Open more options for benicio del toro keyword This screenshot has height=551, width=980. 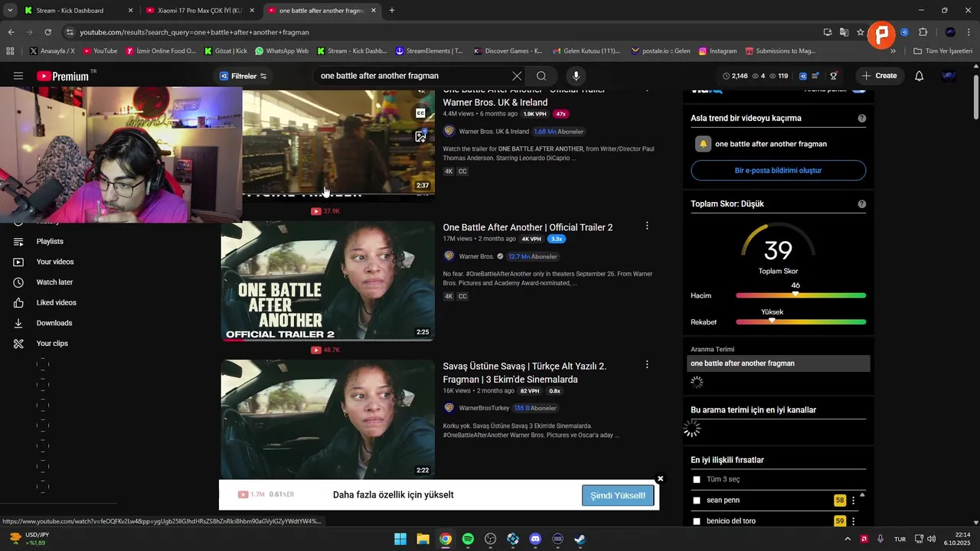[x=853, y=521]
